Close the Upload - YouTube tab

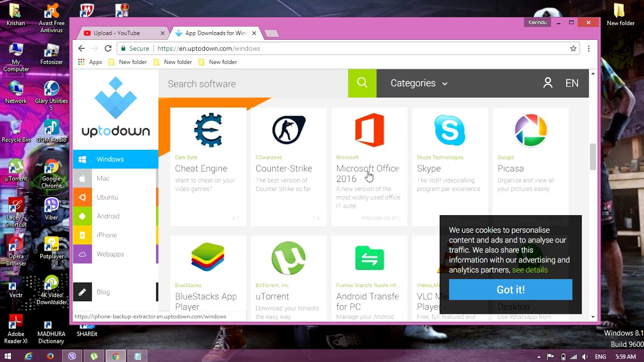pyautogui.click(x=163, y=33)
